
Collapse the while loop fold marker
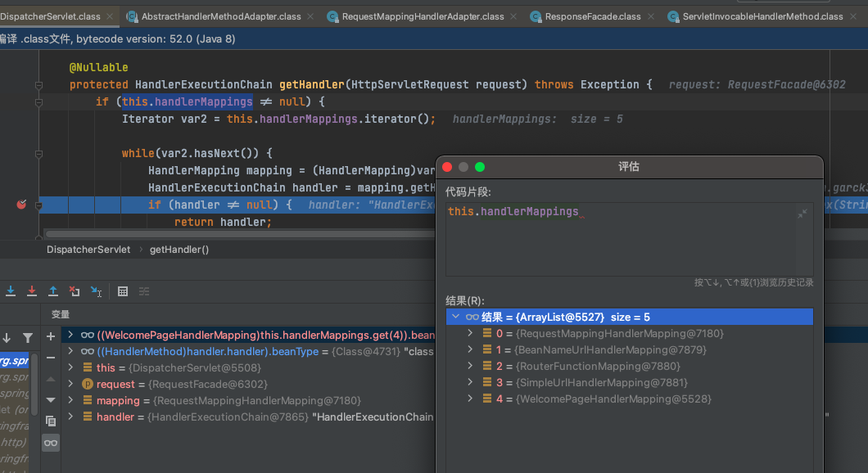click(x=38, y=154)
